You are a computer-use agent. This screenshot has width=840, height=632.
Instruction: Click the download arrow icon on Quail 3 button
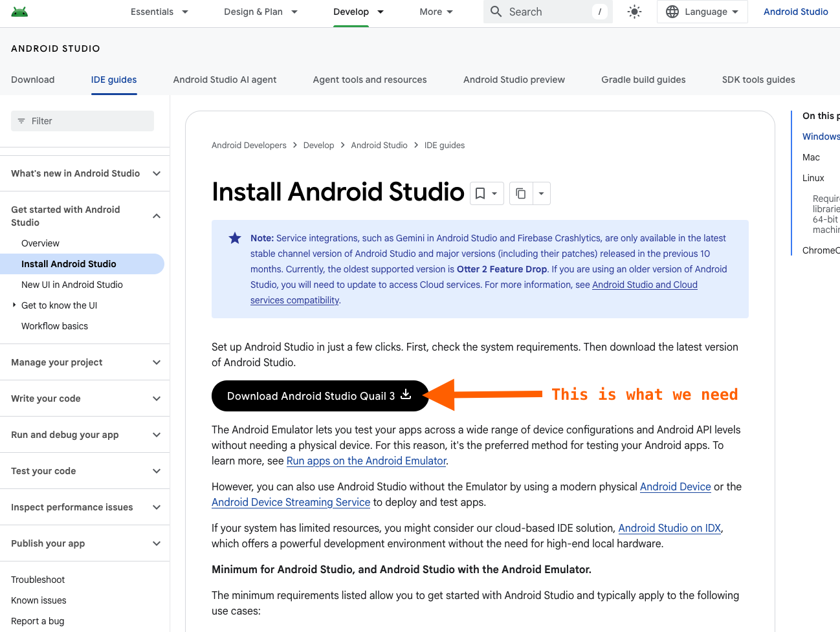tap(406, 394)
